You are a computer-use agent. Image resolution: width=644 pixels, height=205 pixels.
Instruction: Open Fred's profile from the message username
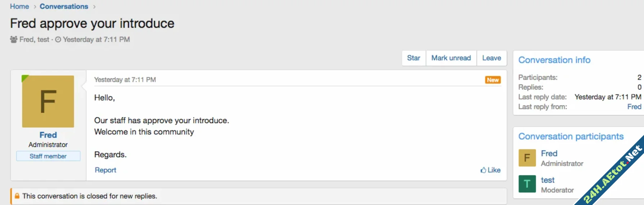pos(48,135)
